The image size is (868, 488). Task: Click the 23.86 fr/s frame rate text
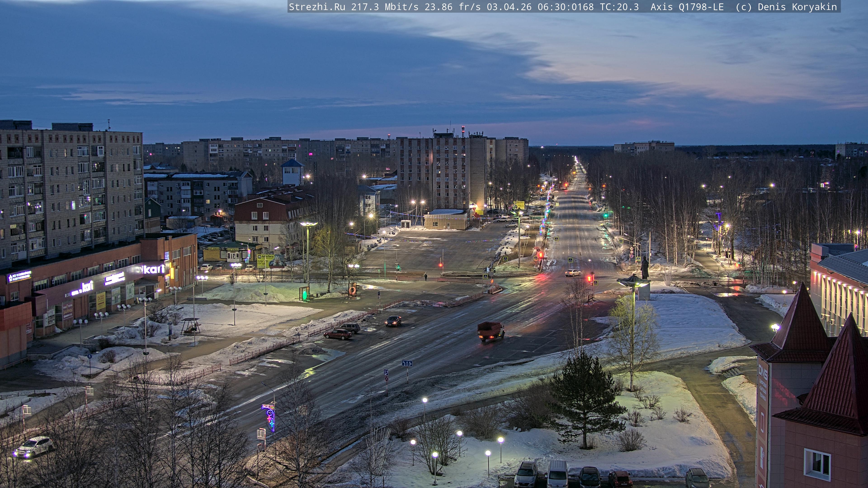pos(453,7)
